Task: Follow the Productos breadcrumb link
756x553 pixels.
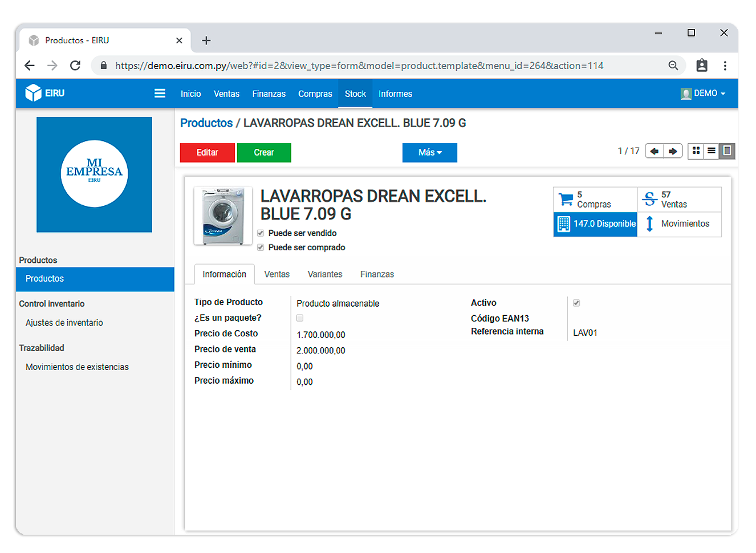Action: (206, 123)
